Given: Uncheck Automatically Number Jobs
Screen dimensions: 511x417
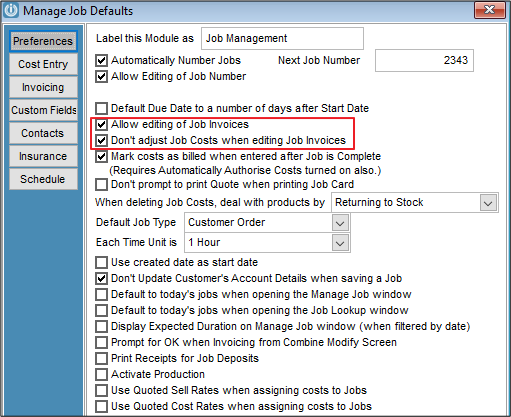Looking at the screenshot, I should 101,60.
